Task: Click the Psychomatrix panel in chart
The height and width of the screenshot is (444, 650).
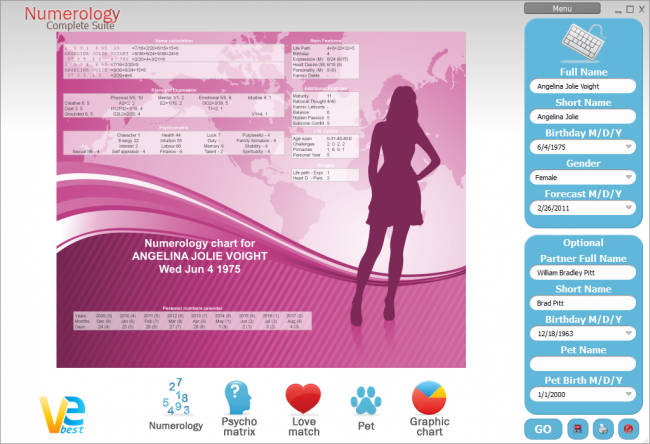Action: (174, 143)
